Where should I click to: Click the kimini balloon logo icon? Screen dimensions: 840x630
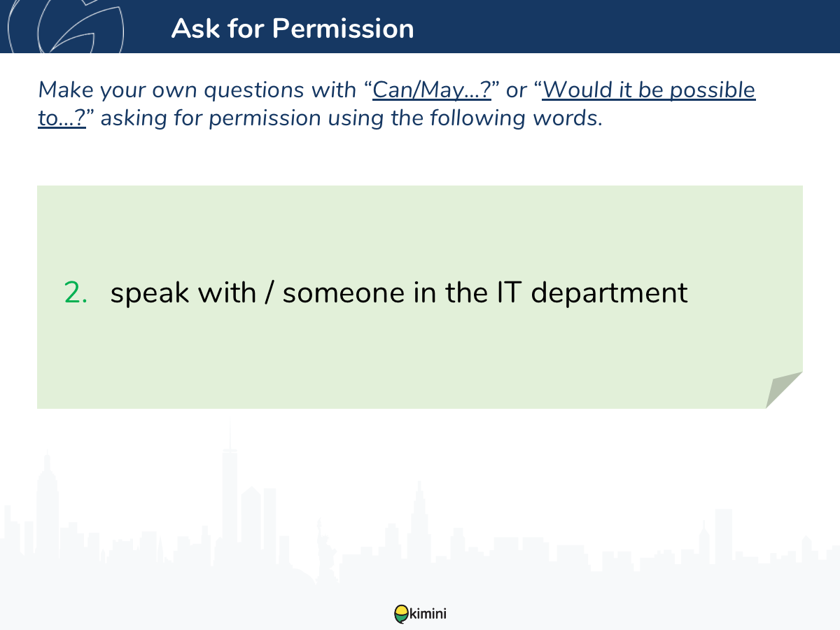[x=401, y=614]
